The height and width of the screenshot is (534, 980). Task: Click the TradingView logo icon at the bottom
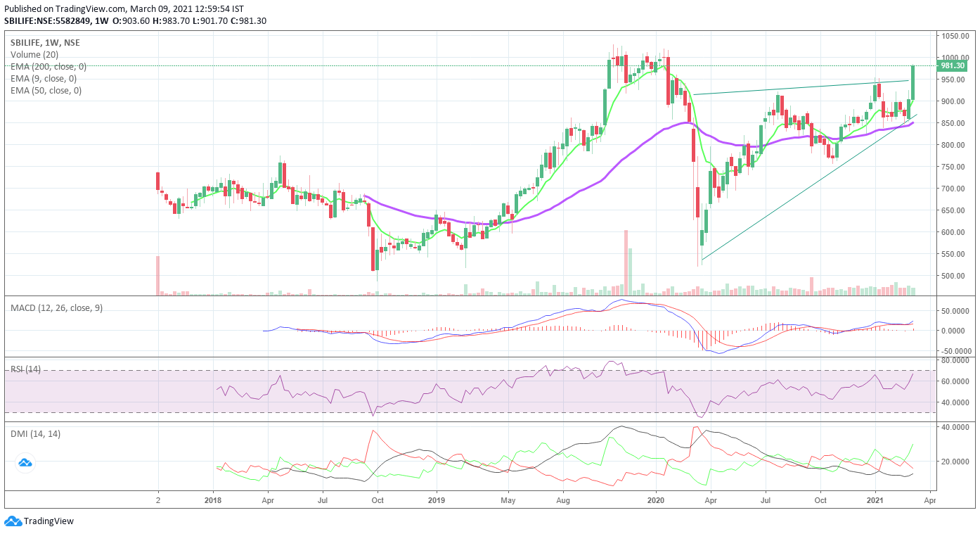tap(13, 521)
